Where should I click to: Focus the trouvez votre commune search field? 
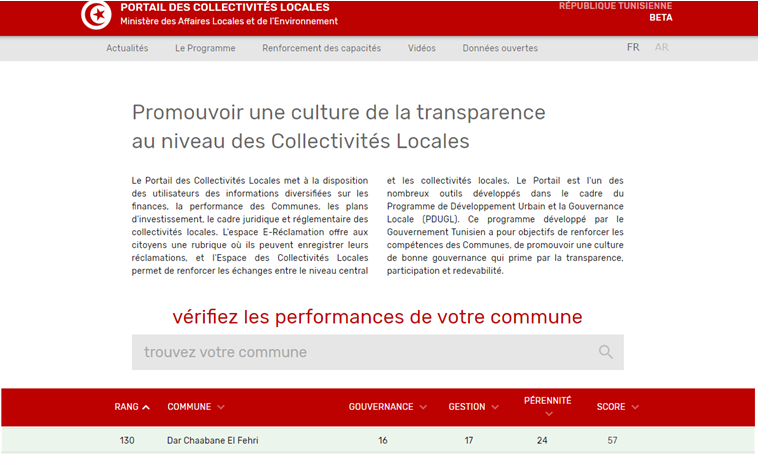(x=378, y=352)
